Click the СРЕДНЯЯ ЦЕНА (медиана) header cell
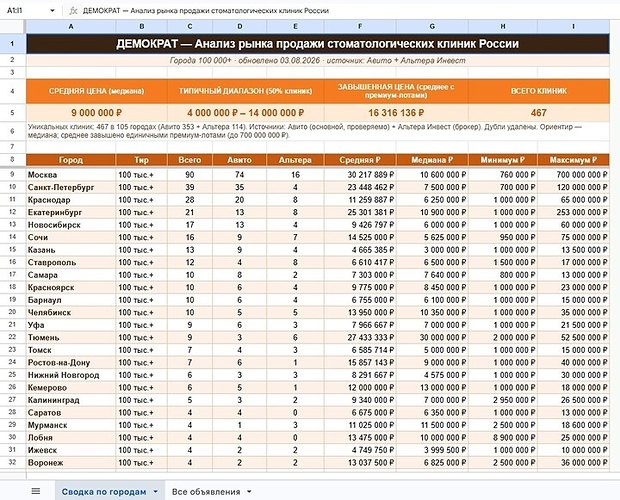Image resolution: width=620 pixels, height=500 pixels. 96,91
